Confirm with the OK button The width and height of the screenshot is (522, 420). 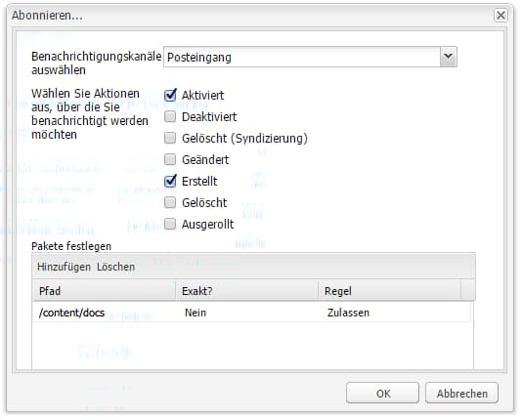[x=382, y=393]
